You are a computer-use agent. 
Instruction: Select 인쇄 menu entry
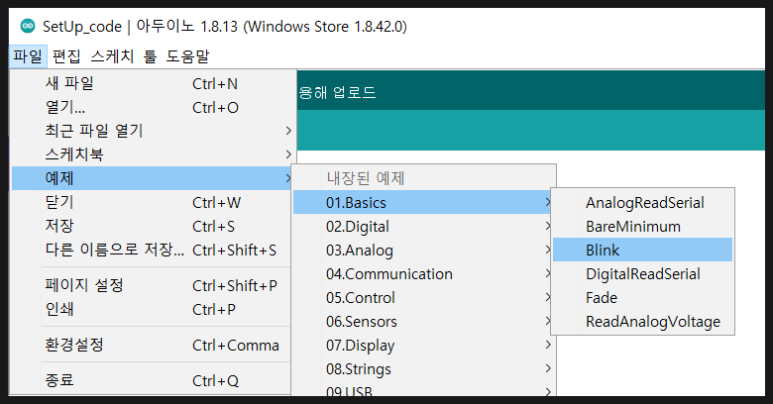[x=151, y=309]
